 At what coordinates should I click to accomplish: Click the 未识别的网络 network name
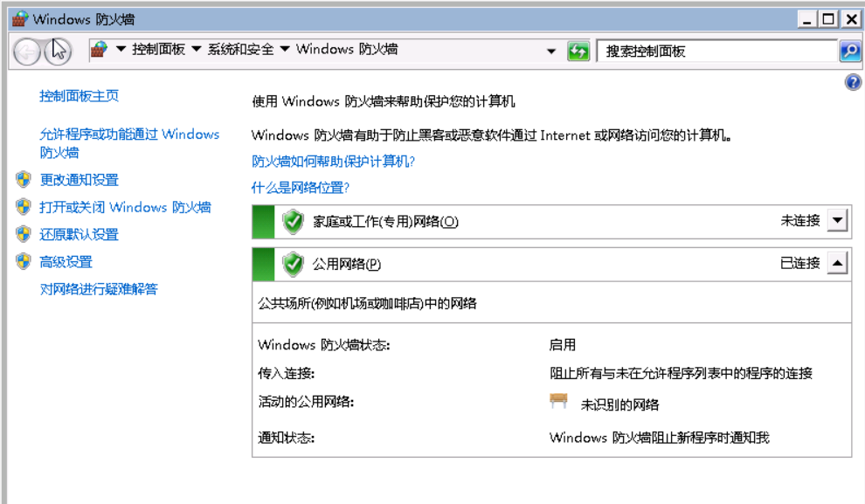pos(619,404)
